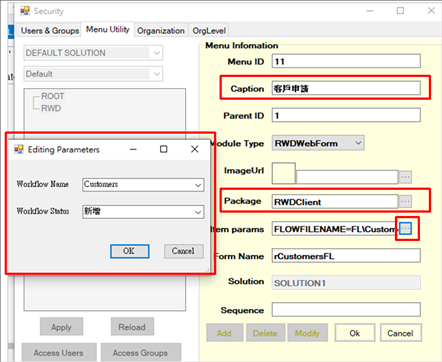Close the Editing Parameters dialog
442x362 pixels.
tap(195, 149)
